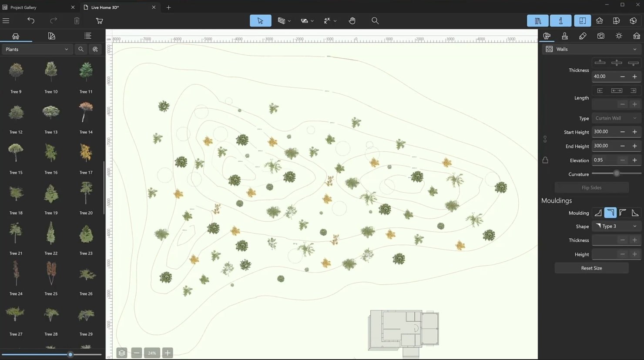Viewport: 644px width, 360px height.
Task: Select the arrow selection tool
Action: [260, 20]
